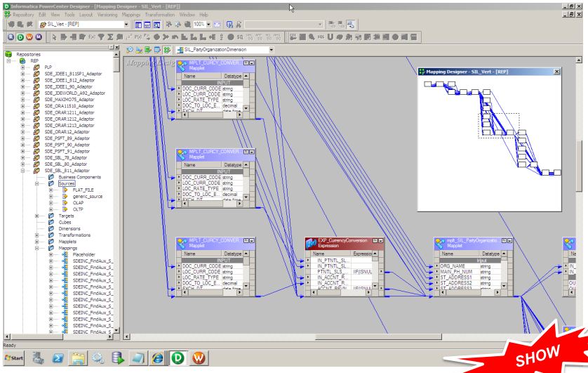The image size is (588, 373).
Task: Click ORG_NAME port in the mplt_SIL_PartyOrganization mapplet
Action: coord(453,266)
